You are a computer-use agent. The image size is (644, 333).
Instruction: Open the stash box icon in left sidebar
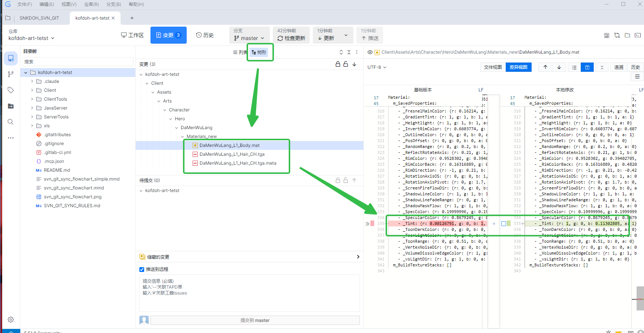pyautogui.click(x=11, y=106)
